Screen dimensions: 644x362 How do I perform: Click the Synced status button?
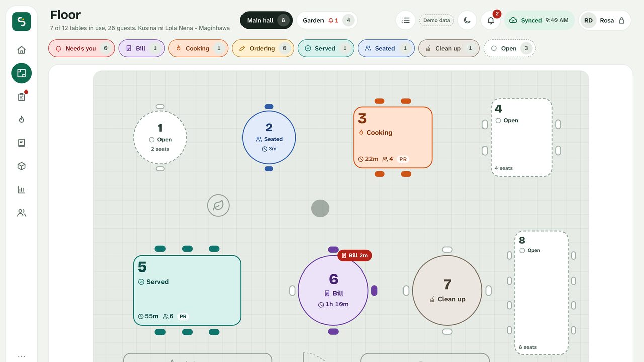(x=539, y=20)
